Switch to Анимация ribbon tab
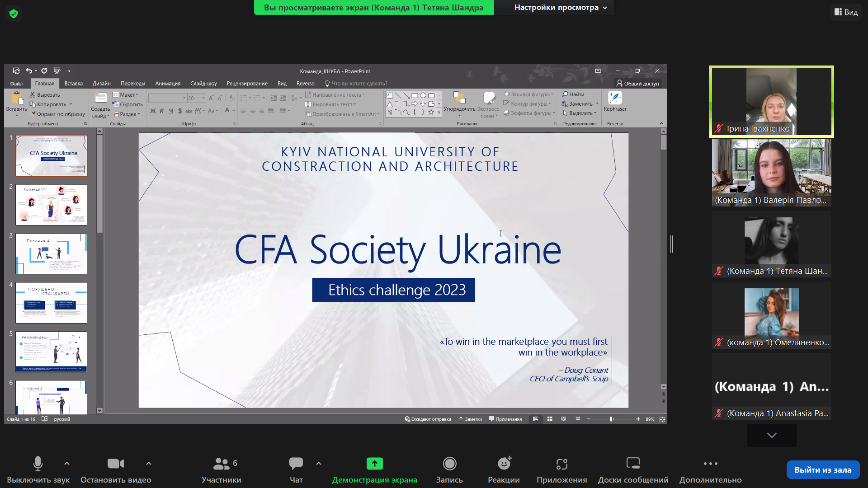 pos(168,84)
